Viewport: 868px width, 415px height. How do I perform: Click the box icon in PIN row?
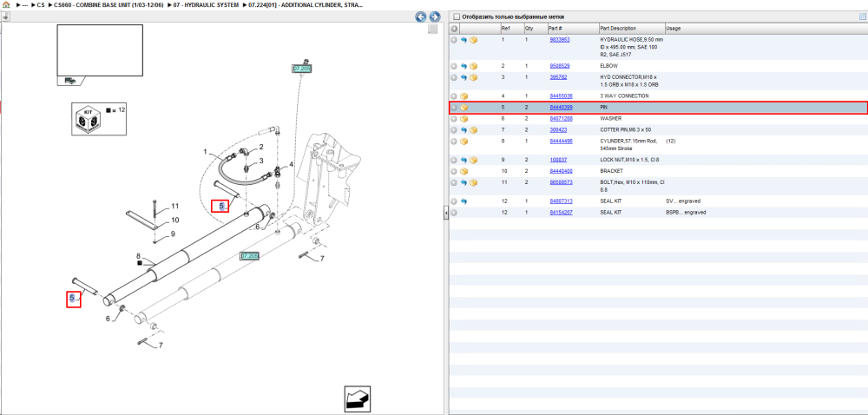464,108
